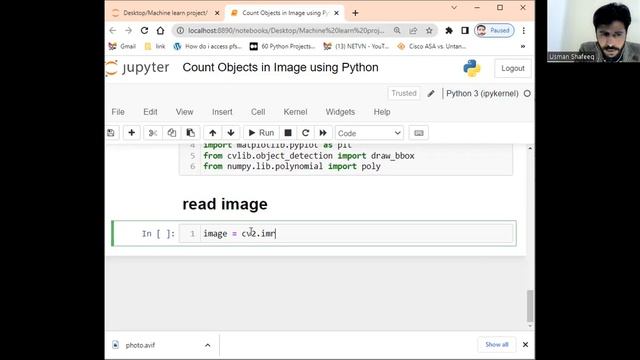
Task: Open the Gmail bookmark
Action: [x=122, y=47]
